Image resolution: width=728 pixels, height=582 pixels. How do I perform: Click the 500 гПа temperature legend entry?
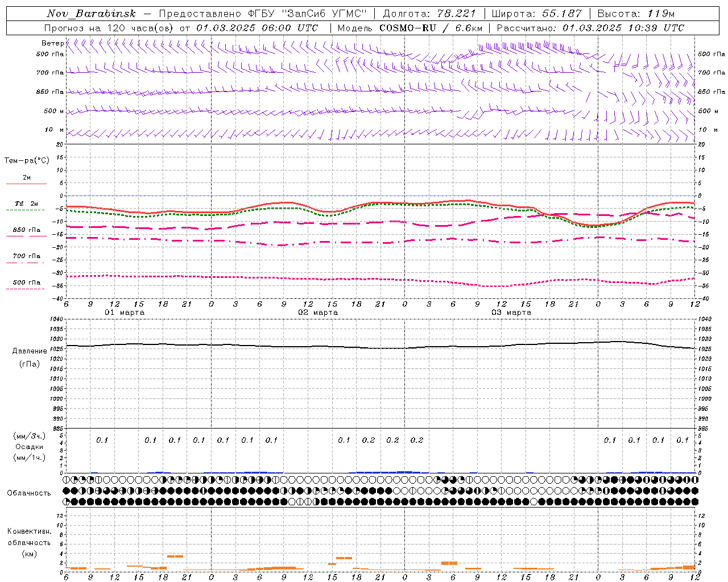[x=27, y=282]
